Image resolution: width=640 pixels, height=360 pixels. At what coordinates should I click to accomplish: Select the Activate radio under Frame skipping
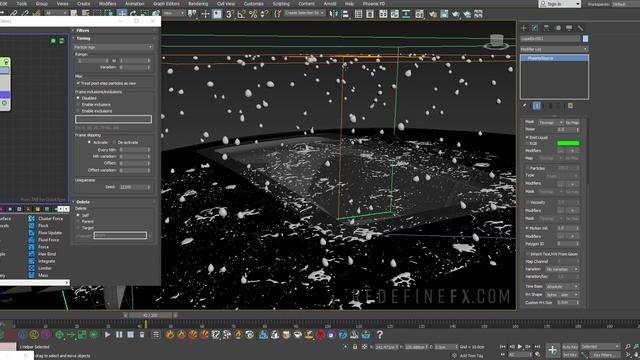pyautogui.click(x=89, y=142)
